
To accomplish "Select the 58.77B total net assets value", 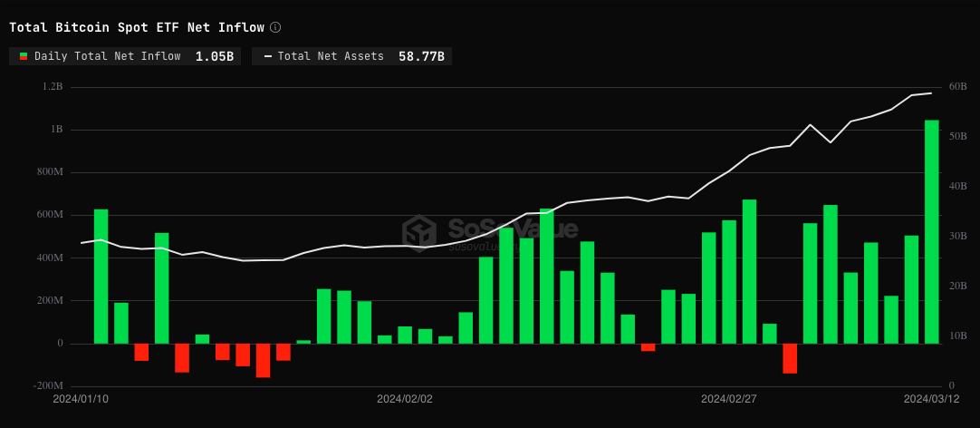I will tap(421, 56).
